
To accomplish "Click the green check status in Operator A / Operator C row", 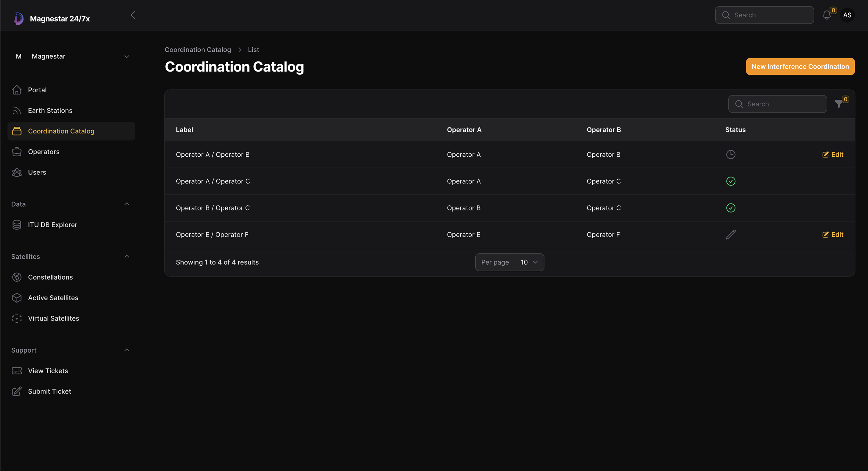I will [731, 181].
